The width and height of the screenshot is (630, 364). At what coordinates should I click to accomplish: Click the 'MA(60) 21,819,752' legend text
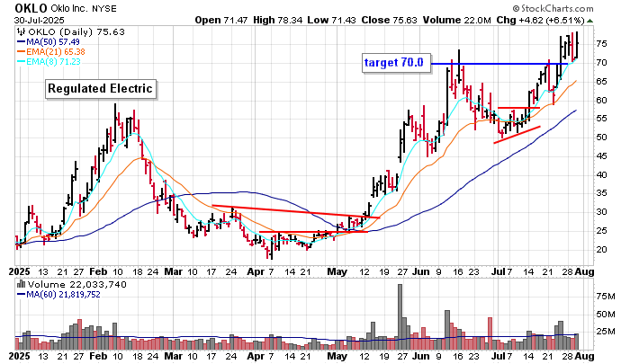(x=63, y=295)
